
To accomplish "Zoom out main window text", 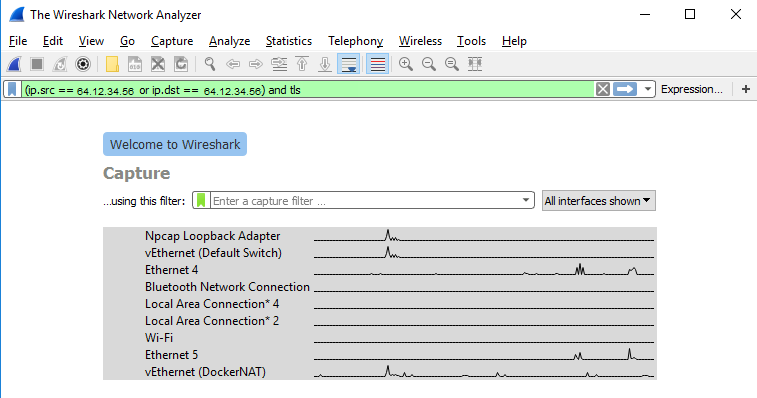I will coord(429,64).
